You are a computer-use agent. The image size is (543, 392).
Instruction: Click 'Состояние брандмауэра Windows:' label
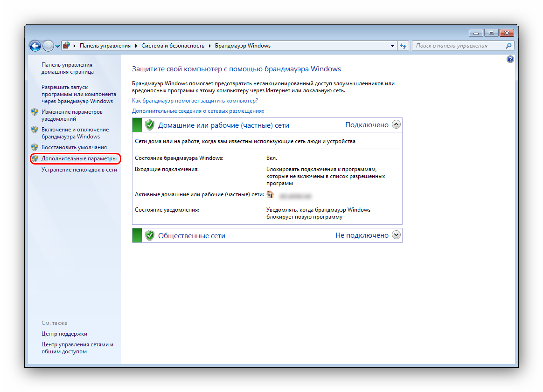point(179,158)
